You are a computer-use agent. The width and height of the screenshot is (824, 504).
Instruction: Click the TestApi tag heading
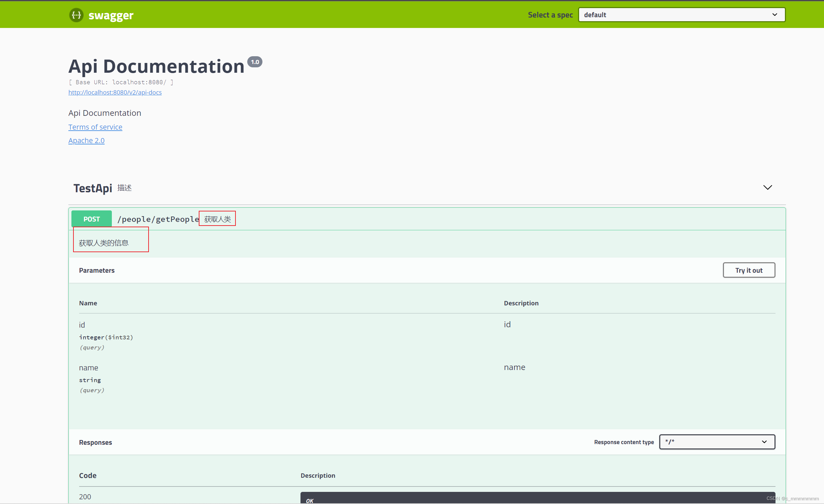point(93,188)
